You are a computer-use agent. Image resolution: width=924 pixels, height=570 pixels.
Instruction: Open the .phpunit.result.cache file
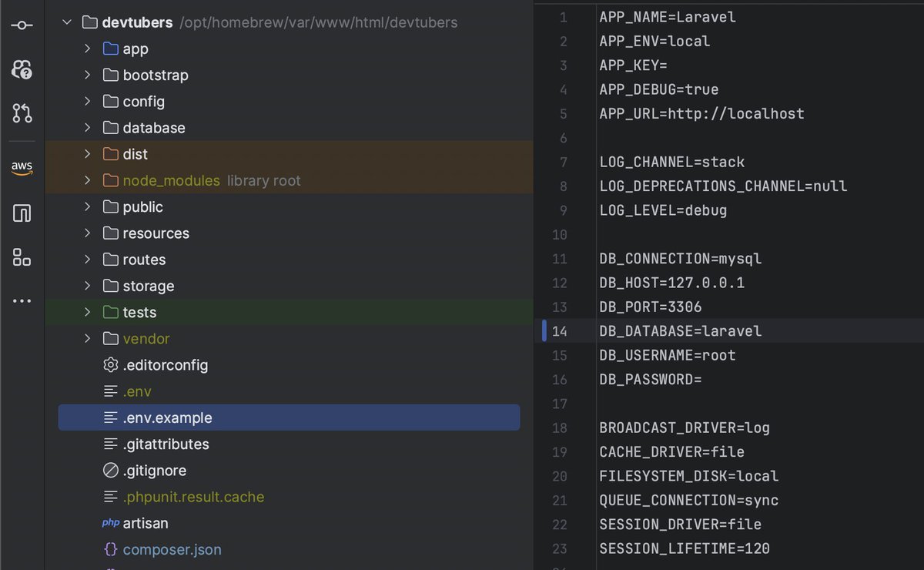(x=193, y=497)
